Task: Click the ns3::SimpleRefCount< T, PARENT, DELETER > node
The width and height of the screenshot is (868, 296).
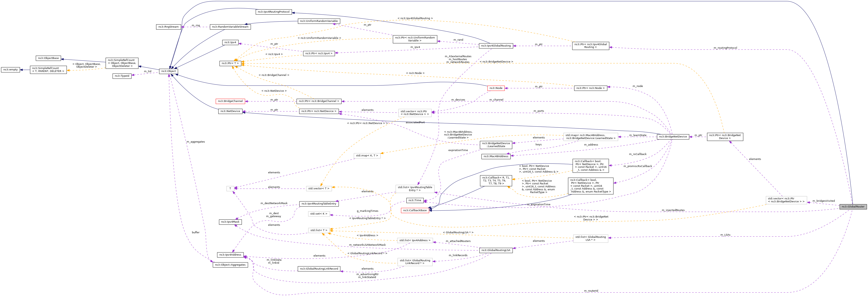Action: tap(48, 70)
